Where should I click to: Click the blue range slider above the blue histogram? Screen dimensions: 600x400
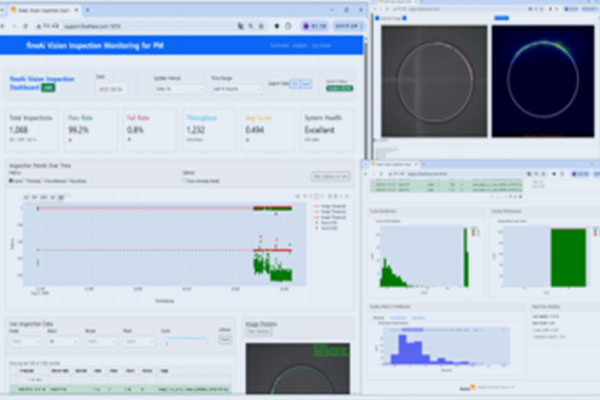(x=447, y=330)
